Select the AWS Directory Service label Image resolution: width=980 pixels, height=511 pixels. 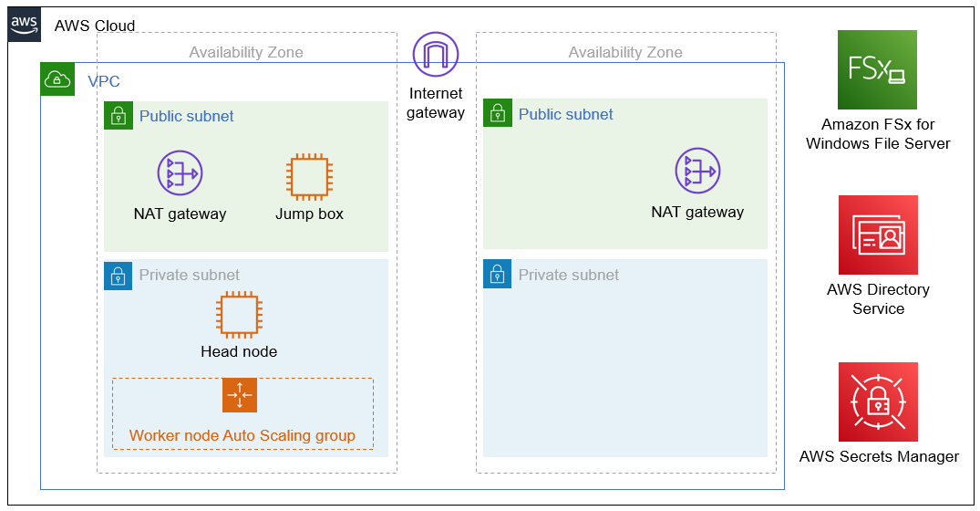(x=878, y=299)
